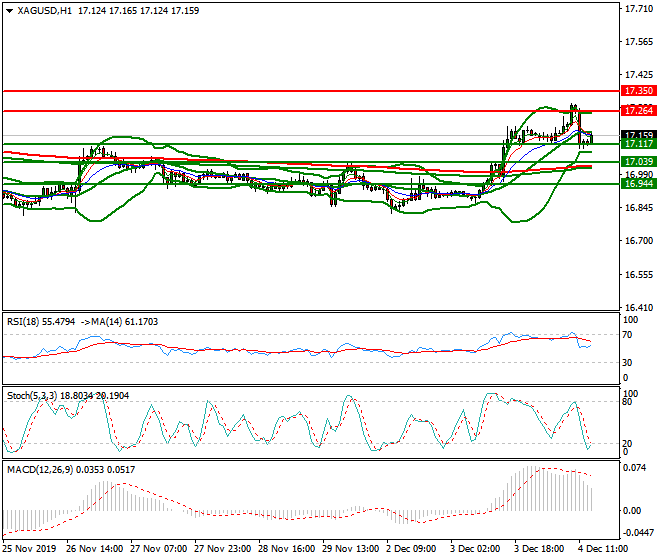Select the 16.555 price axis value

pyautogui.click(x=639, y=275)
